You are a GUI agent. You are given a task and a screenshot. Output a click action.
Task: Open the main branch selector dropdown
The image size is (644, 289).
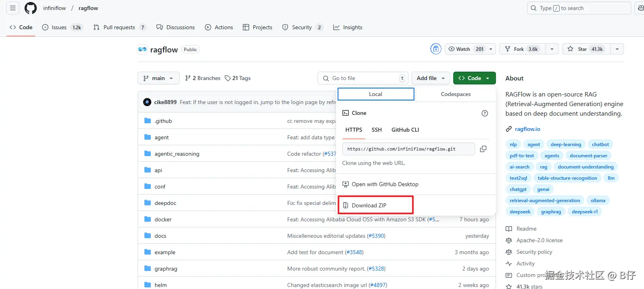coord(158,78)
